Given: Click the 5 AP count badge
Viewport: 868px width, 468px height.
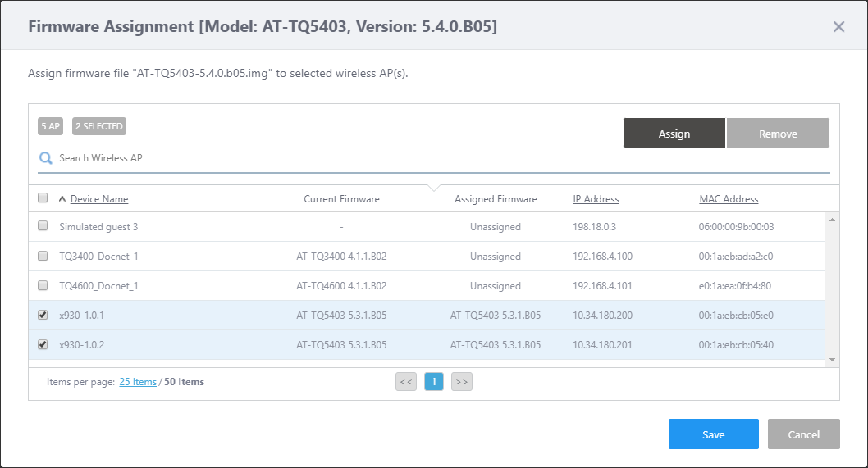Looking at the screenshot, I should point(50,126).
